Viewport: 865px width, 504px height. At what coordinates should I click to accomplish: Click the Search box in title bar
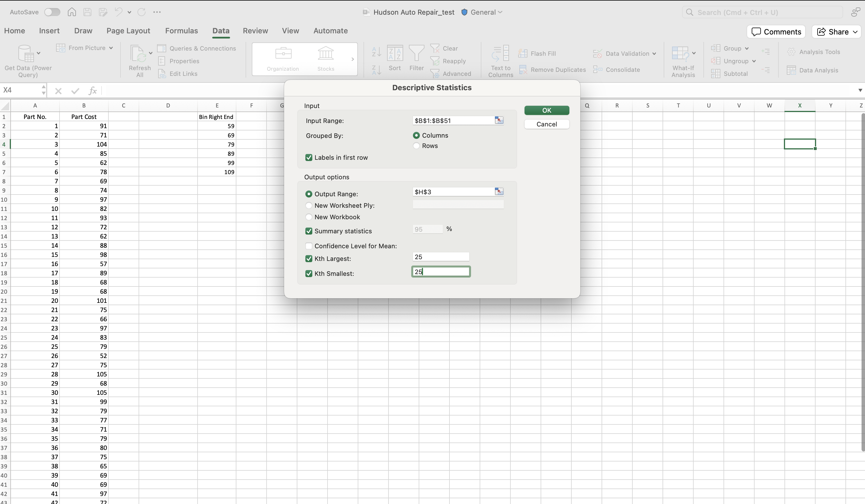pyautogui.click(x=762, y=12)
